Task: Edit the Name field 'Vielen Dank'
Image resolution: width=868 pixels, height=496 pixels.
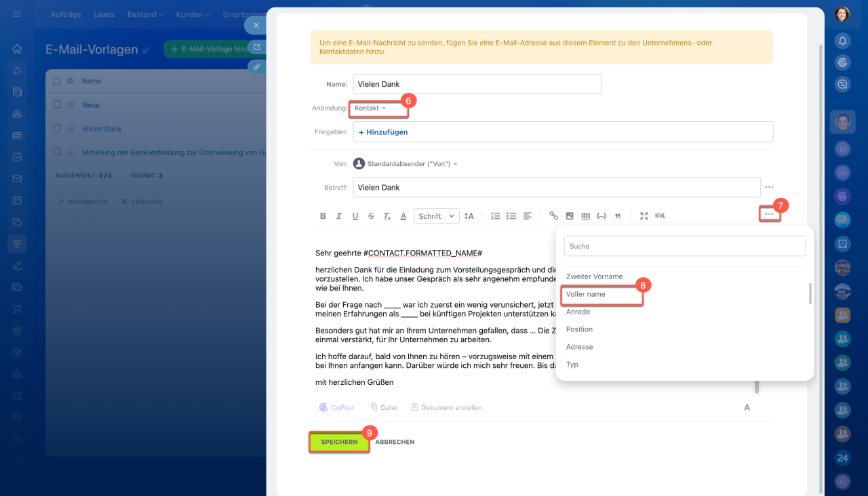Action: click(477, 84)
